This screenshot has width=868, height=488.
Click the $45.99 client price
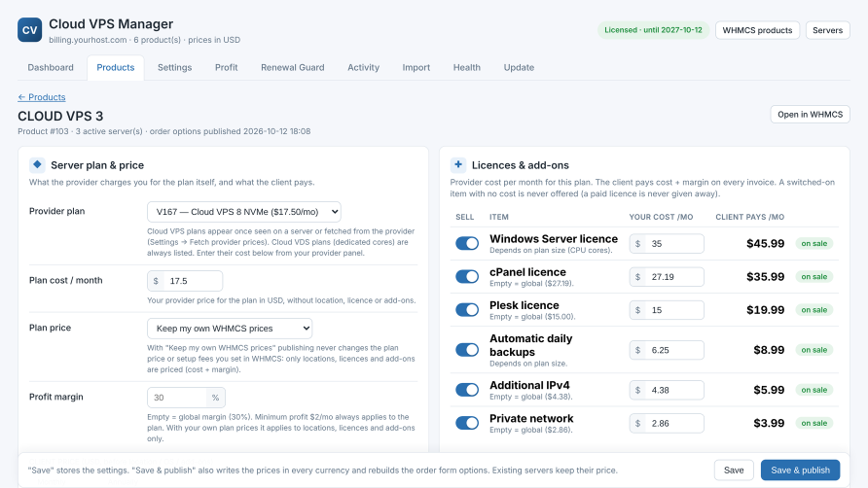point(765,243)
